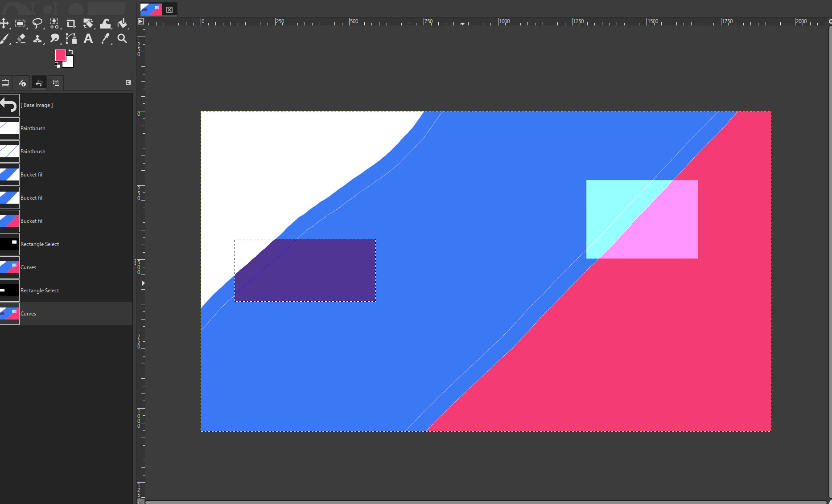Toggle Quick Mask at canvas bottom-left corner
The width and height of the screenshot is (832, 504).
pyautogui.click(x=140, y=501)
